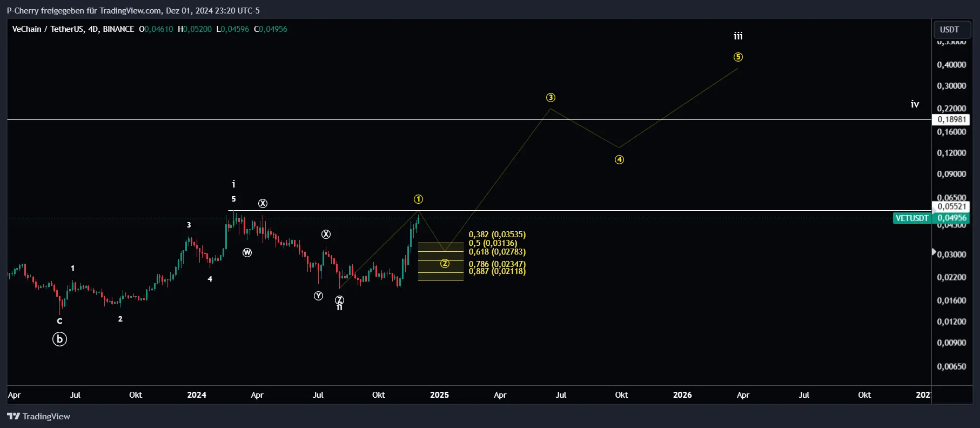Click the small arrow marker on the price axis
Viewport: 980px width, 428px height.
click(x=934, y=252)
